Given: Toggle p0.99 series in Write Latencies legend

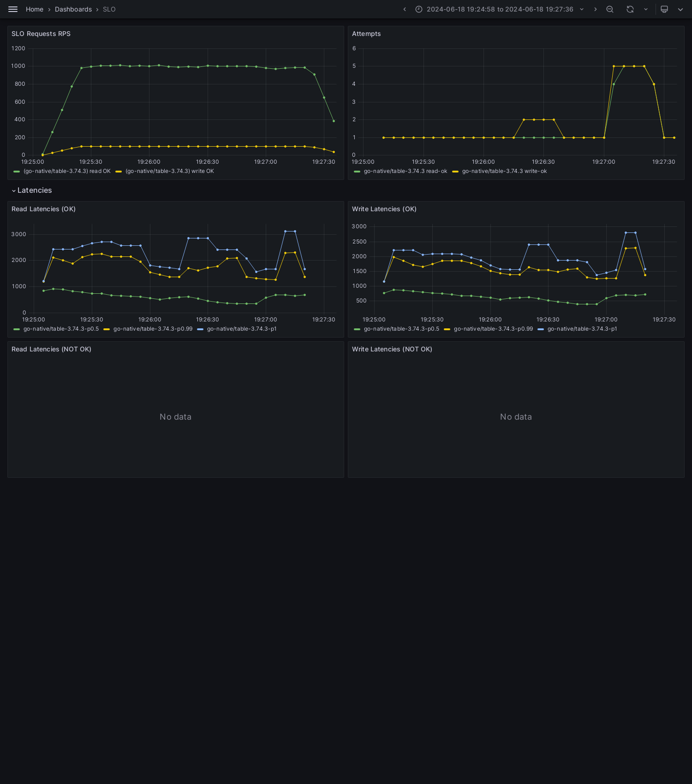Looking at the screenshot, I should [x=494, y=329].
